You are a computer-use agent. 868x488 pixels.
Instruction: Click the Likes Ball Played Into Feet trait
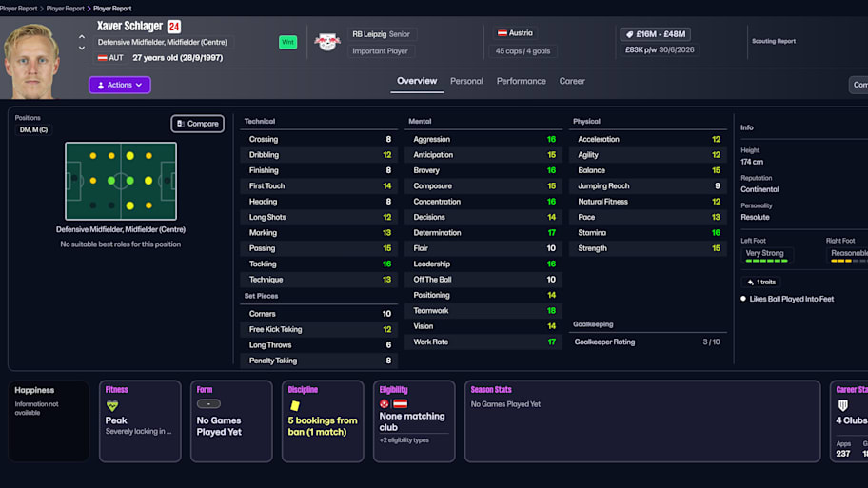click(791, 299)
